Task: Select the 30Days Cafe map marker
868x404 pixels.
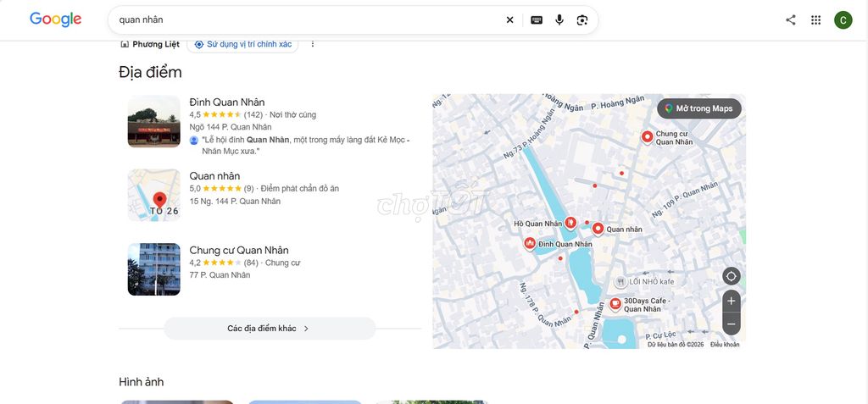Action: pos(615,303)
